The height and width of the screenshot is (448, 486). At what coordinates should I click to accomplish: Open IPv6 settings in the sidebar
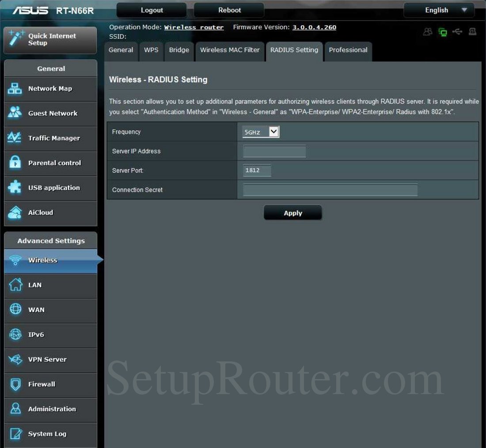point(50,335)
